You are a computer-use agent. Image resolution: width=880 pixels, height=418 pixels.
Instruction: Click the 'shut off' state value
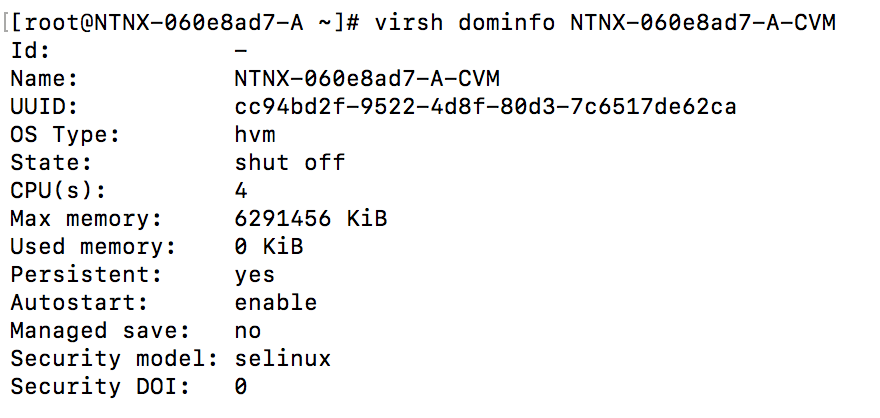(290, 162)
